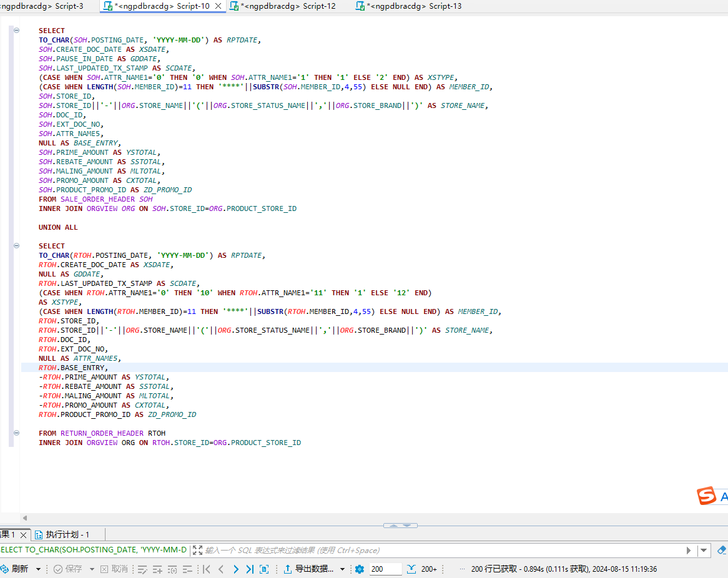Click the 200 行已获取 status message
Screen dimensions: 728x578
point(564,569)
